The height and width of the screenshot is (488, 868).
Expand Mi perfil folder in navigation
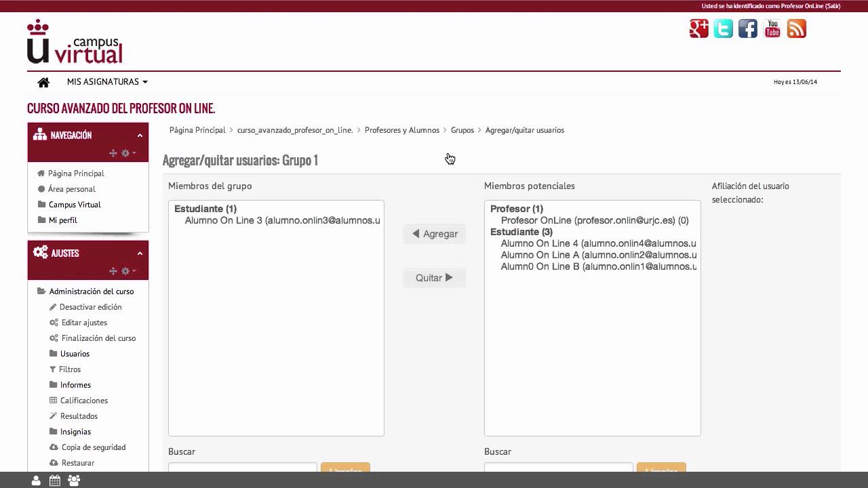click(63, 220)
